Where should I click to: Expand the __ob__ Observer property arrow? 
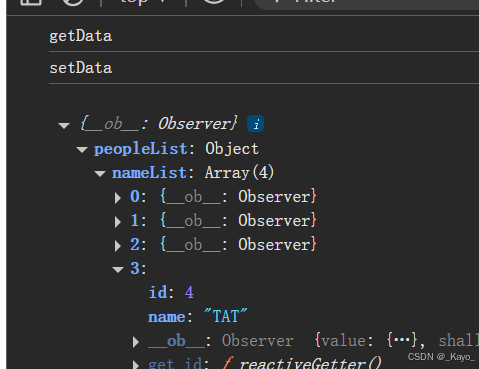pyautogui.click(x=136, y=342)
